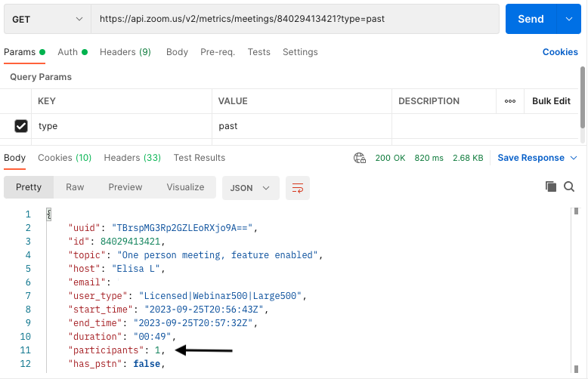Image resolution: width=588 pixels, height=379 pixels.
Task: Click line number 12 in the gutter
Action: click(25, 364)
